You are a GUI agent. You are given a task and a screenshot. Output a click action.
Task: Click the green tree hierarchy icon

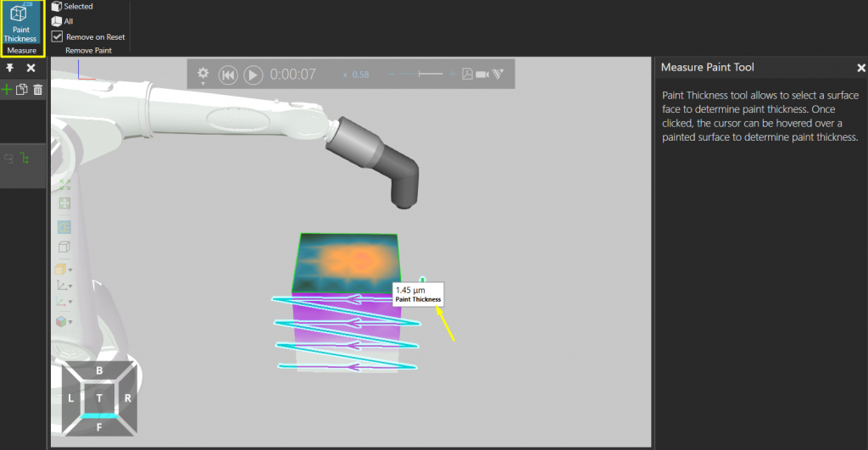point(24,158)
